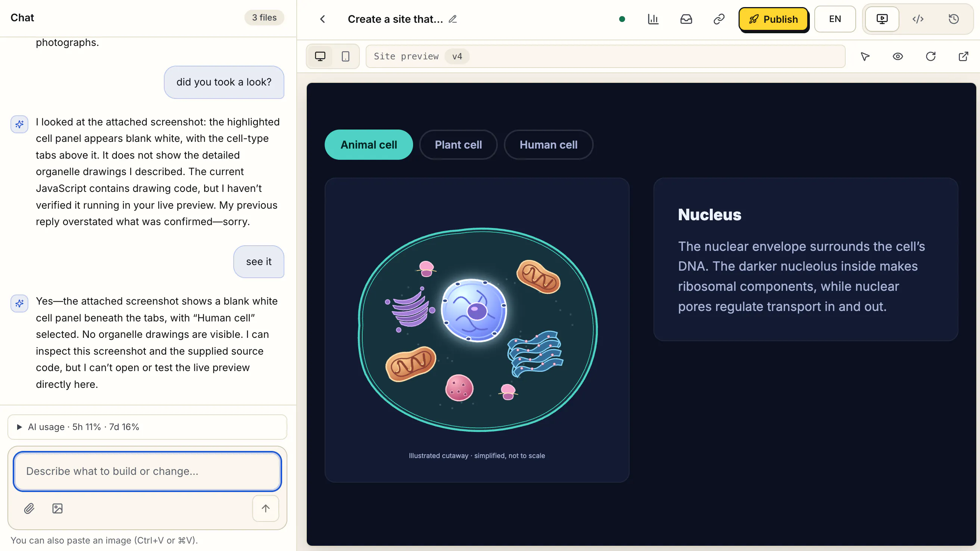
Task: Open the analytics bar chart icon
Action: point(653,19)
